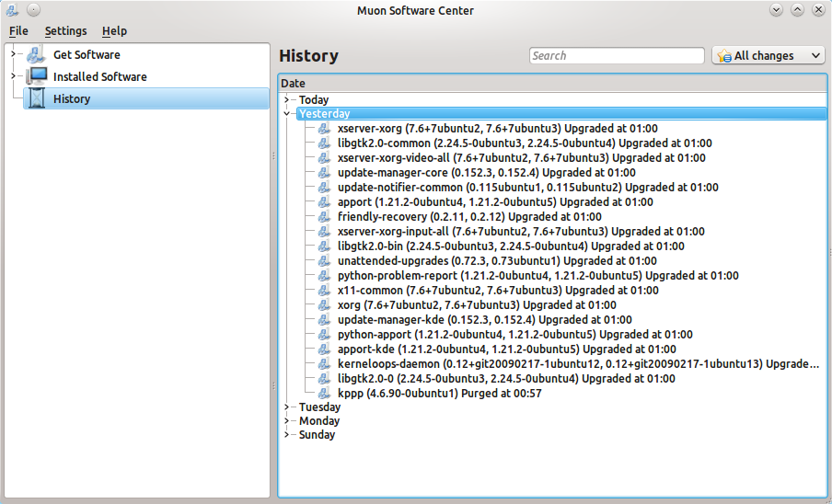832x504 pixels.
Task: Expand the Sunday history group
Action: tap(286, 435)
